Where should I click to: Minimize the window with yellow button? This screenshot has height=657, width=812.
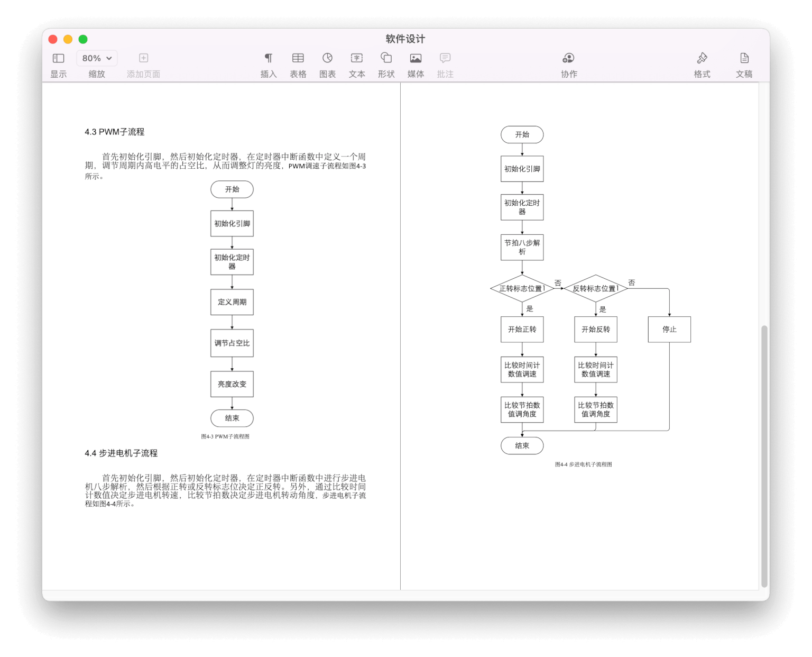68,39
